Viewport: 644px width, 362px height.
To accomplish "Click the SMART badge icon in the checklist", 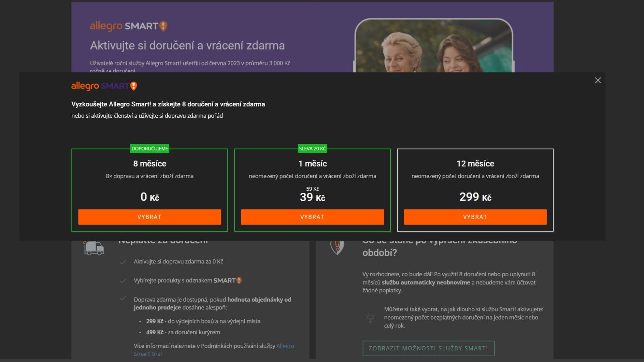I will pos(228,281).
